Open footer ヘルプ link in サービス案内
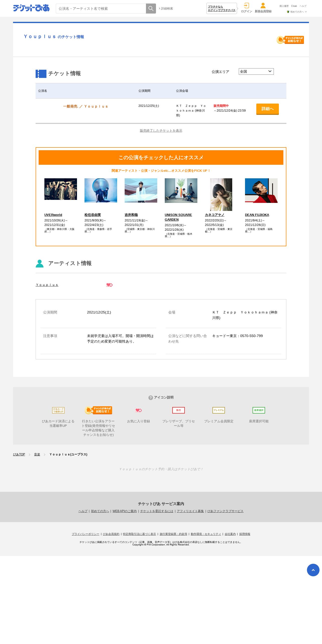The image size is (322, 644). tap(83, 511)
